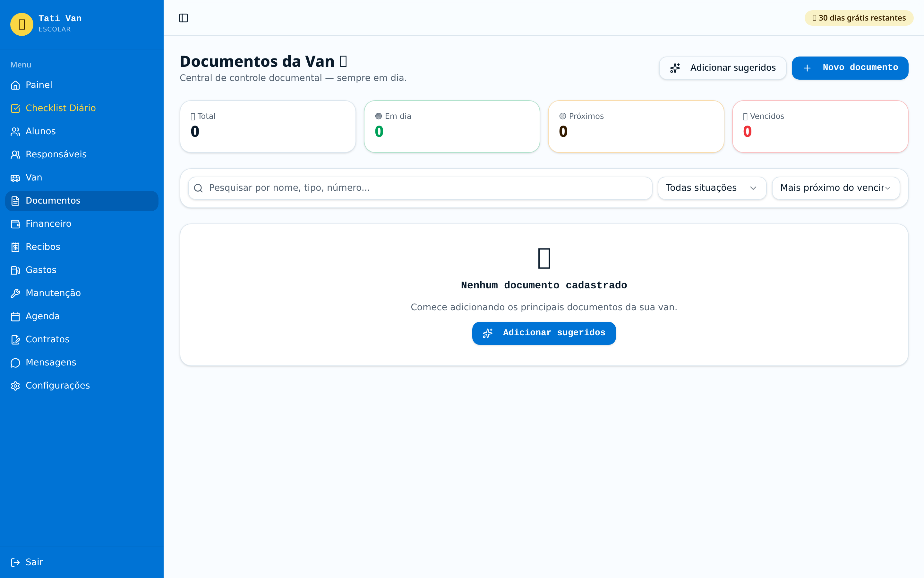The width and height of the screenshot is (924, 578).
Task: Click the search magnifier icon
Action: (x=198, y=188)
